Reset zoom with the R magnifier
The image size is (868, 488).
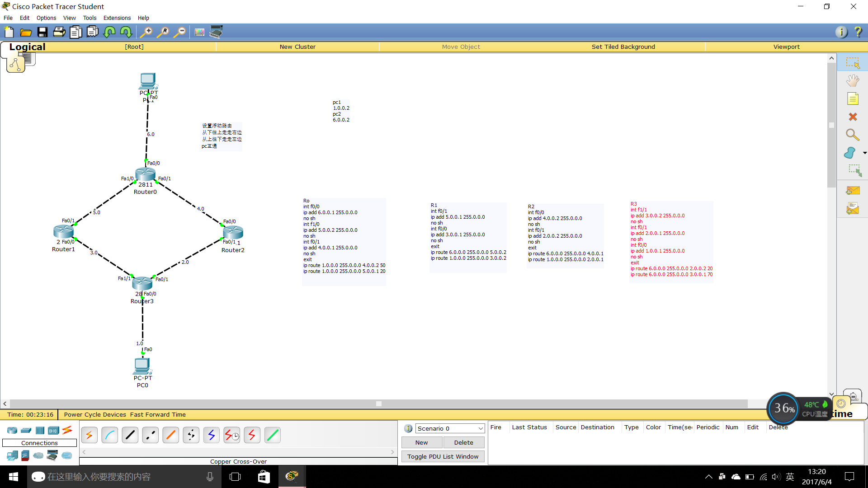coord(163,32)
